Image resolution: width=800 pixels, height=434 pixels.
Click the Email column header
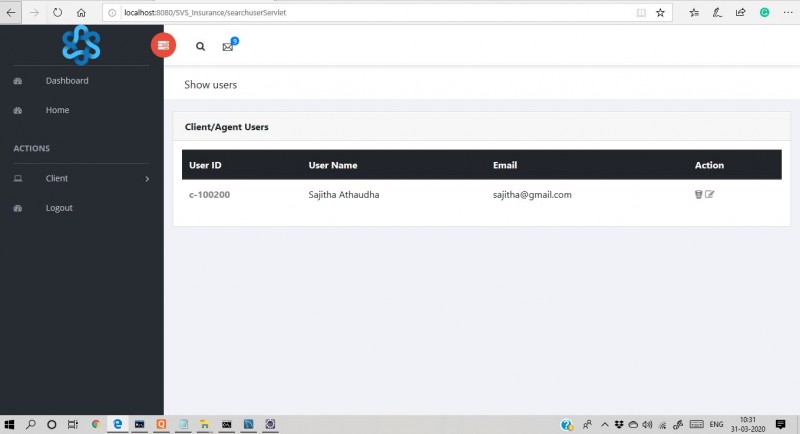pyautogui.click(x=505, y=165)
